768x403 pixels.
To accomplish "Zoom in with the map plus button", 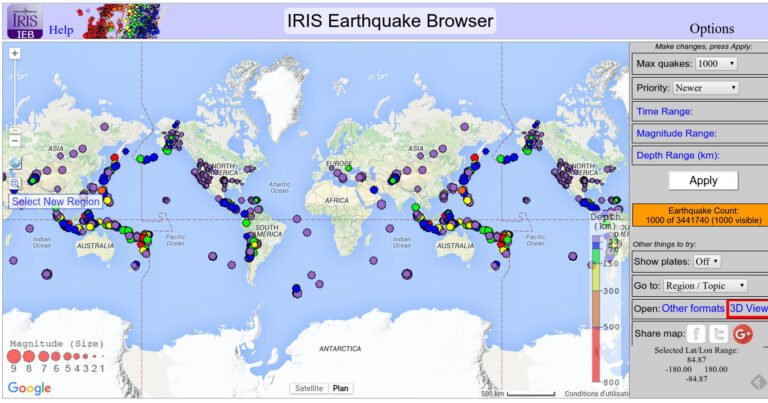I will click(x=15, y=53).
